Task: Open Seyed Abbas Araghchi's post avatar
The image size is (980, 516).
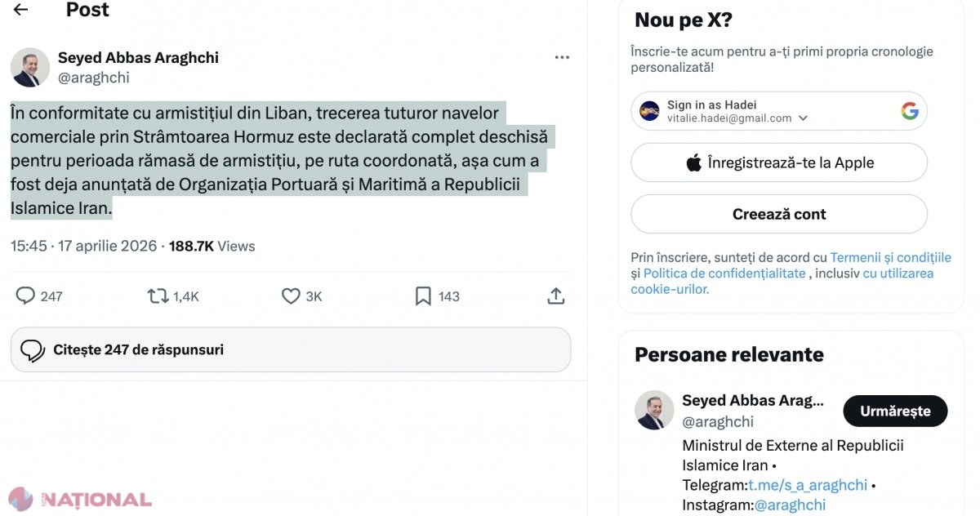Action: tap(30, 67)
